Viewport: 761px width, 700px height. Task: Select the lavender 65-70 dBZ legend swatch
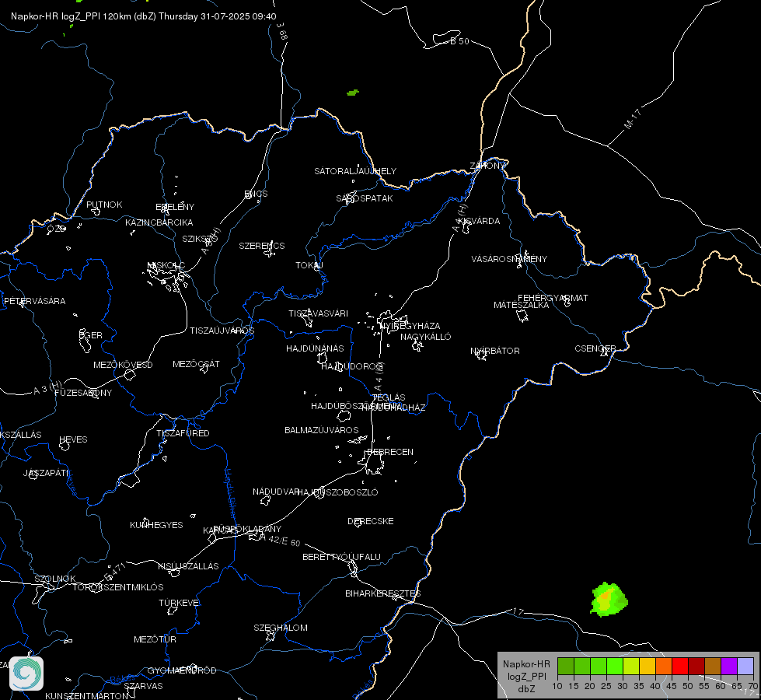coord(745,666)
